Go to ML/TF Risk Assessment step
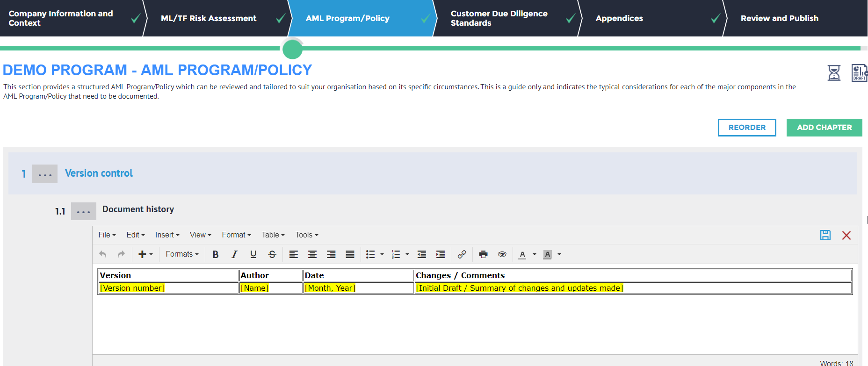 click(x=217, y=18)
